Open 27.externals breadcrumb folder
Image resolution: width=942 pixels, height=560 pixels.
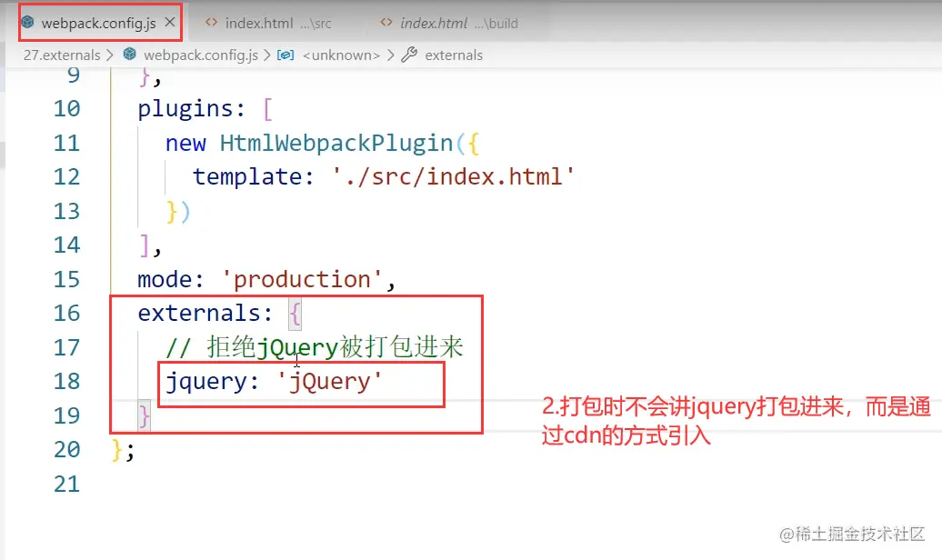click(x=62, y=55)
